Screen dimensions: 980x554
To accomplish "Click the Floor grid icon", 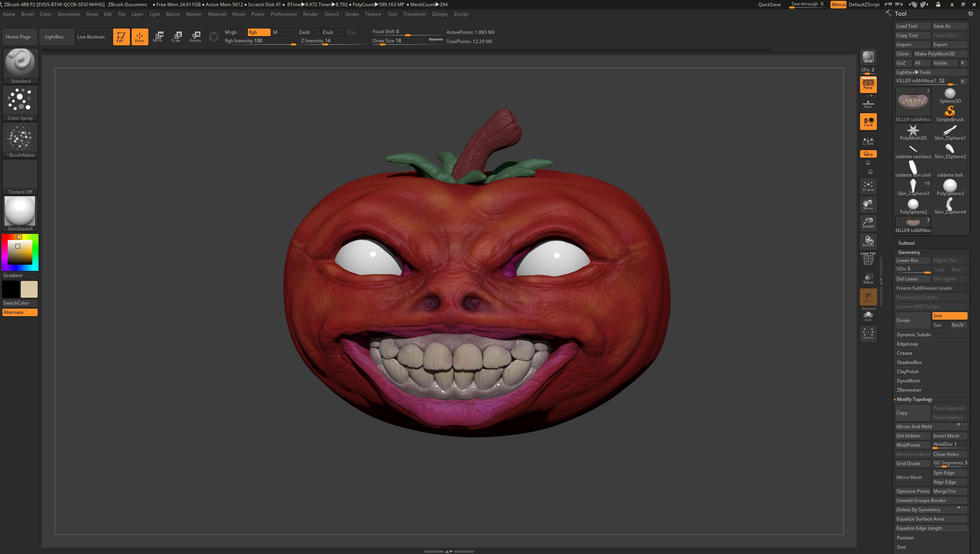I will click(868, 104).
